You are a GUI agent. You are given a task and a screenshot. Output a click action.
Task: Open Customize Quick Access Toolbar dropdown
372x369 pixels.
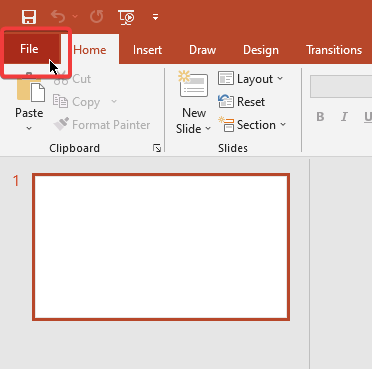pyautogui.click(x=155, y=17)
